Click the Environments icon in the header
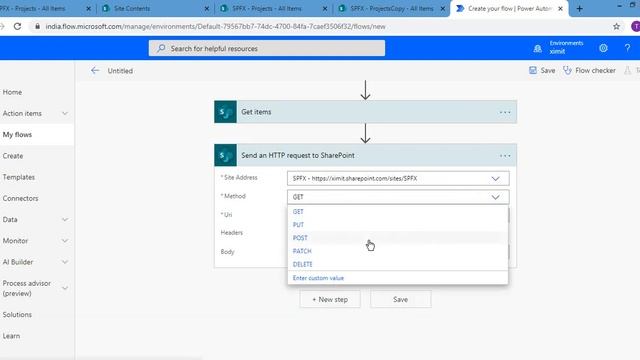The width and height of the screenshot is (640, 360). coord(538,49)
